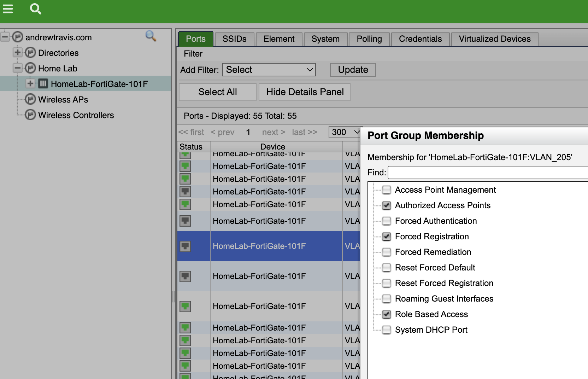This screenshot has height=379, width=588.
Task: Click the Wireless Controllers container icon
Action: 30,115
